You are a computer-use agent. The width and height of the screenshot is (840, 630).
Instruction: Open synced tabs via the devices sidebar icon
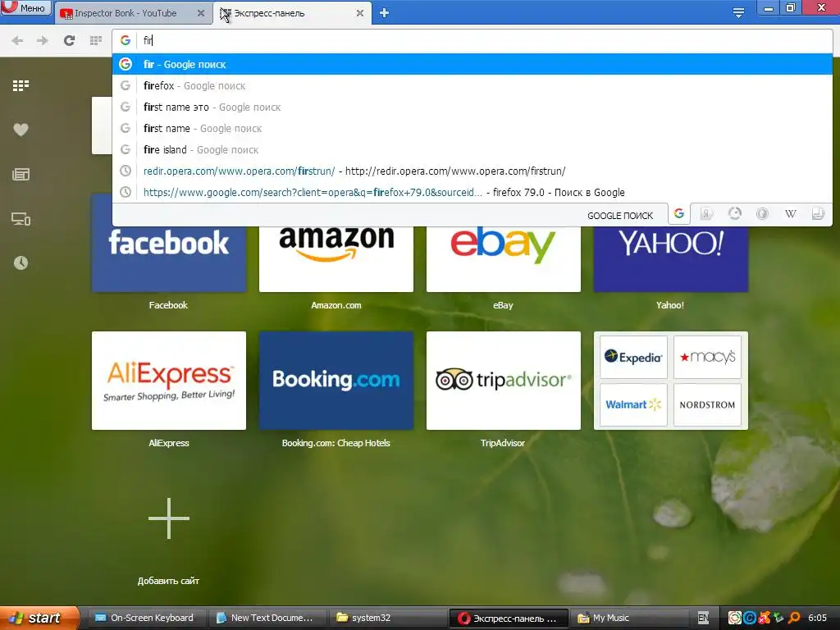point(21,218)
